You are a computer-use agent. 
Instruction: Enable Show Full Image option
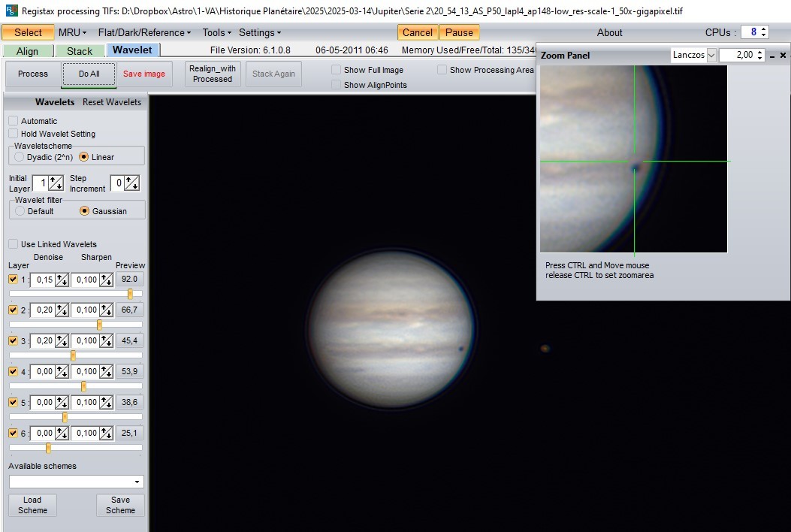pyautogui.click(x=337, y=70)
